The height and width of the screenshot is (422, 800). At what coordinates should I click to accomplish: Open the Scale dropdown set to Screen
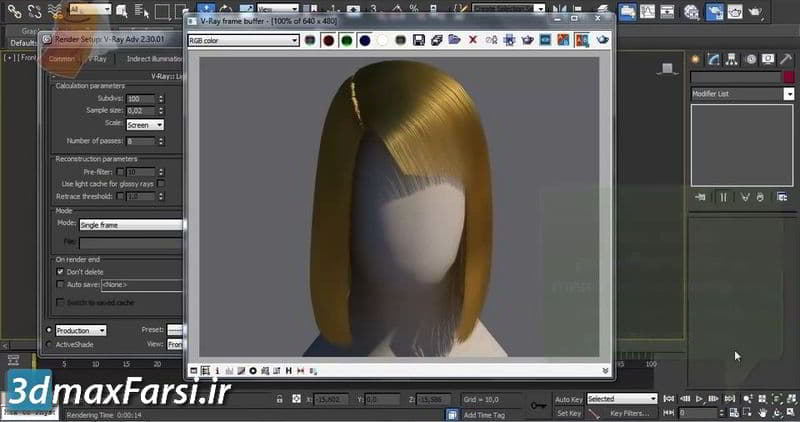click(145, 125)
